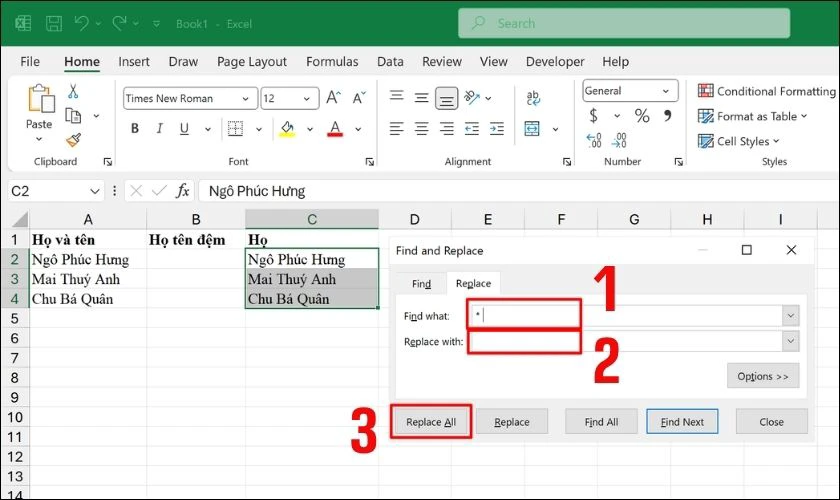Image resolution: width=840 pixels, height=500 pixels.
Task: Open the font size dropdown
Action: pos(306,99)
